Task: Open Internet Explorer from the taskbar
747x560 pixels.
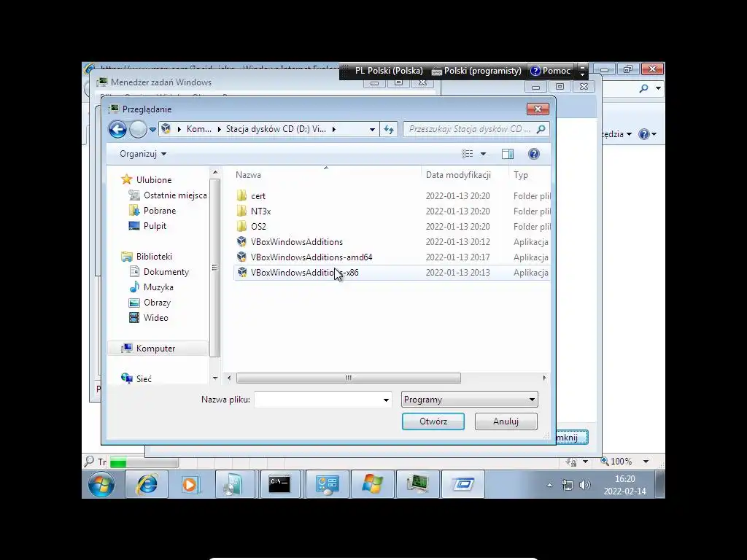Action: (147, 485)
